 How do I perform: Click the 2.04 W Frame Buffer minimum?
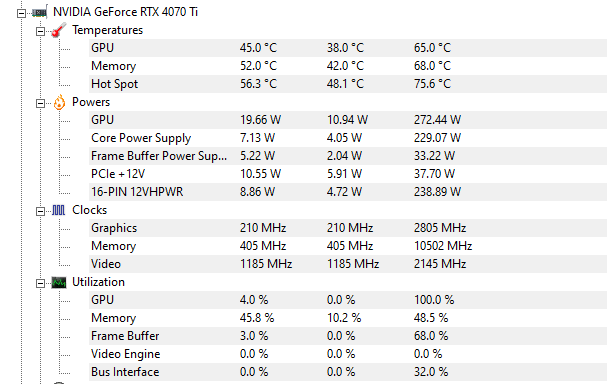pyautogui.click(x=344, y=156)
